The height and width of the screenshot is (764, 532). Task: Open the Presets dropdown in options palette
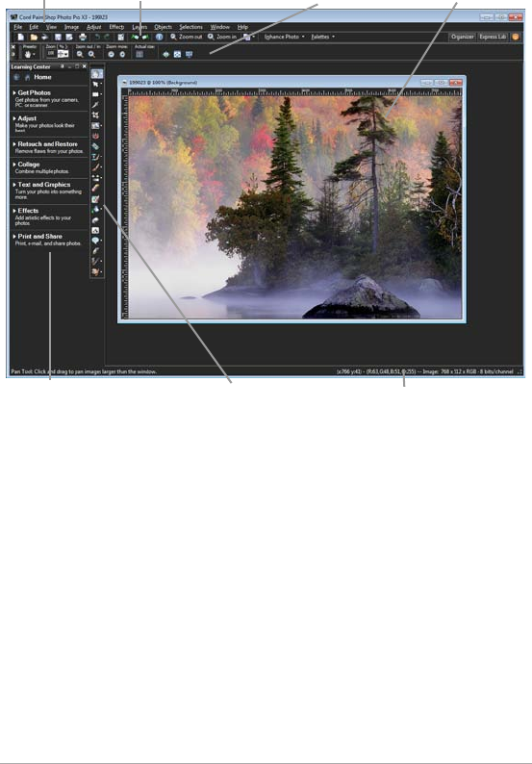tap(30, 55)
